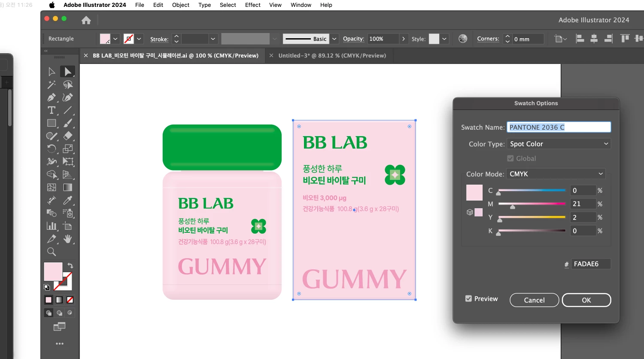Open graphic Style dropdown
Viewport: 644px width, 359px height.
coord(444,39)
